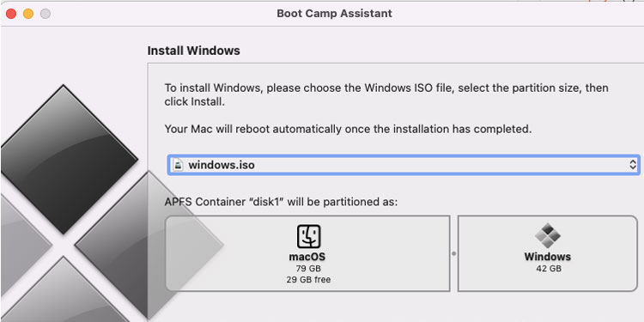Screen dimensions: 644x322
Task: Click the "29 GB free" text
Action: coord(308,280)
